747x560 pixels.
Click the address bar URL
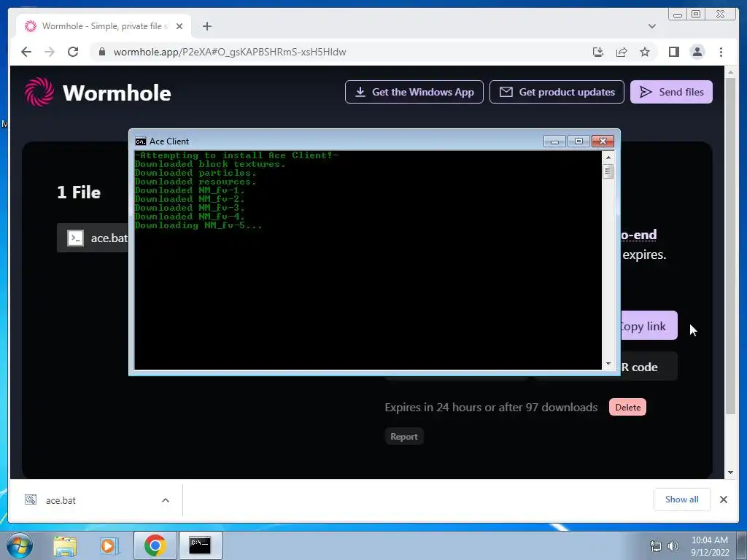230,52
